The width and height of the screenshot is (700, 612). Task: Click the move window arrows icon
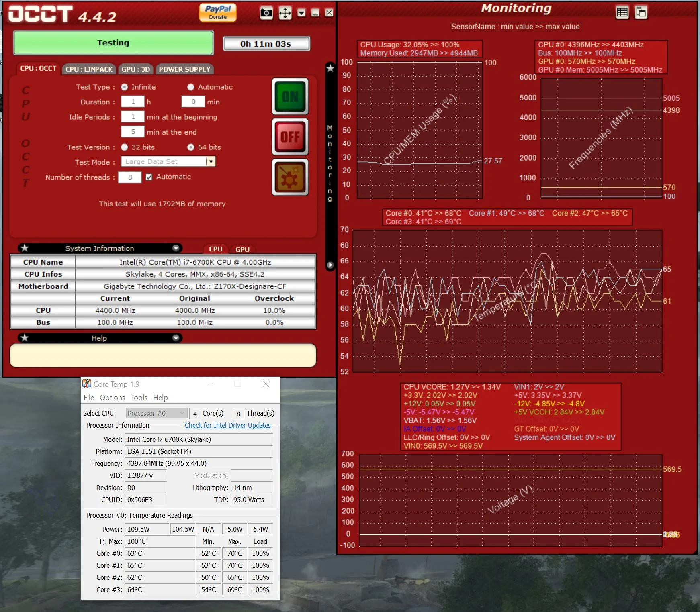(285, 13)
